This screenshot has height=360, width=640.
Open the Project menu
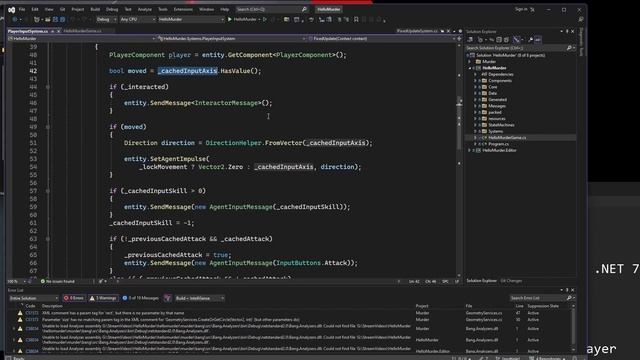point(78,9)
